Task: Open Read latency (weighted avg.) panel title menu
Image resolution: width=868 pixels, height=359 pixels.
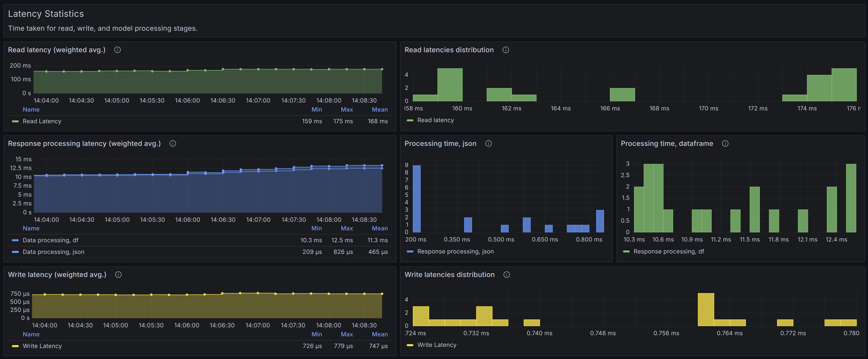Action: coord(57,50)
